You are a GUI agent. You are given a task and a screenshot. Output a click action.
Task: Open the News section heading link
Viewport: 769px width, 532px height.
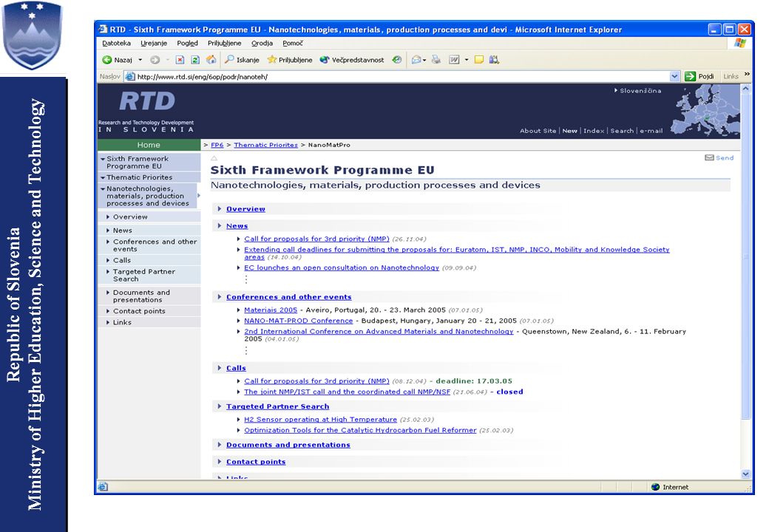click(x=237, y=226)
